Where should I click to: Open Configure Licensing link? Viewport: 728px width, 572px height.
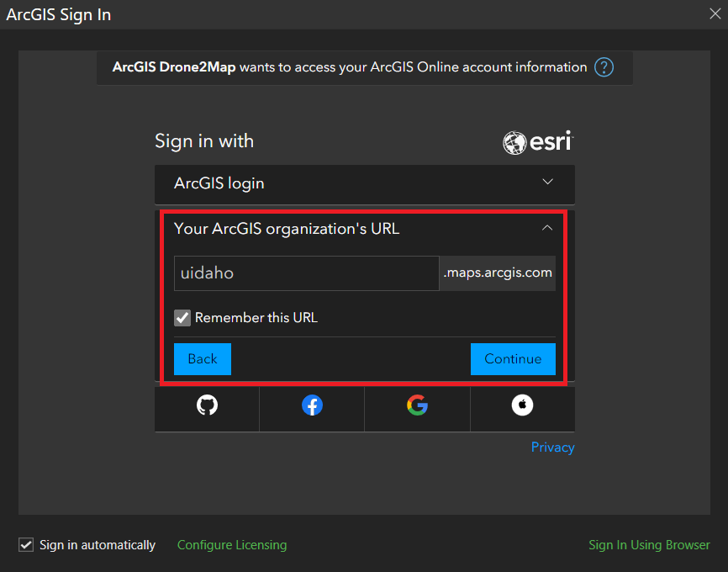coord(232,545)
